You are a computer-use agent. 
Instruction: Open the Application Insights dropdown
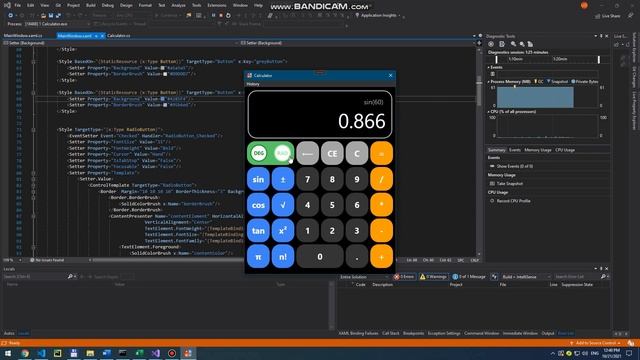coord(380,16)
